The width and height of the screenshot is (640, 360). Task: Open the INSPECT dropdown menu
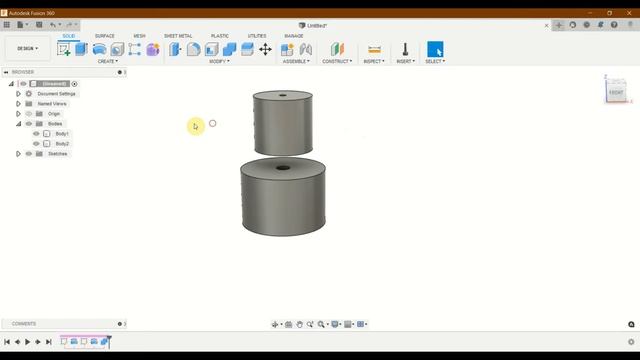pos(374,61)
